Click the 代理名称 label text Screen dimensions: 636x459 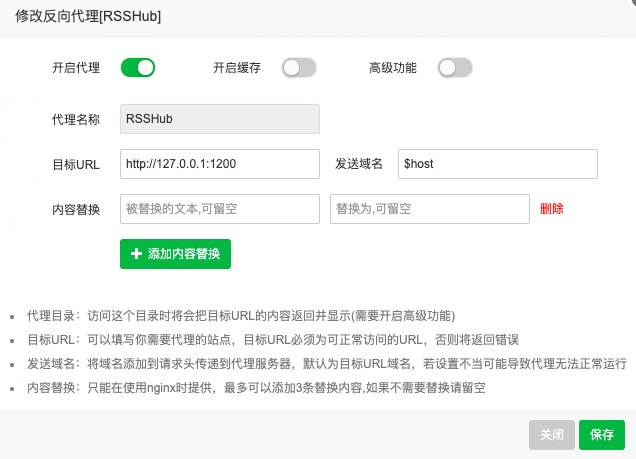[76, 119]
